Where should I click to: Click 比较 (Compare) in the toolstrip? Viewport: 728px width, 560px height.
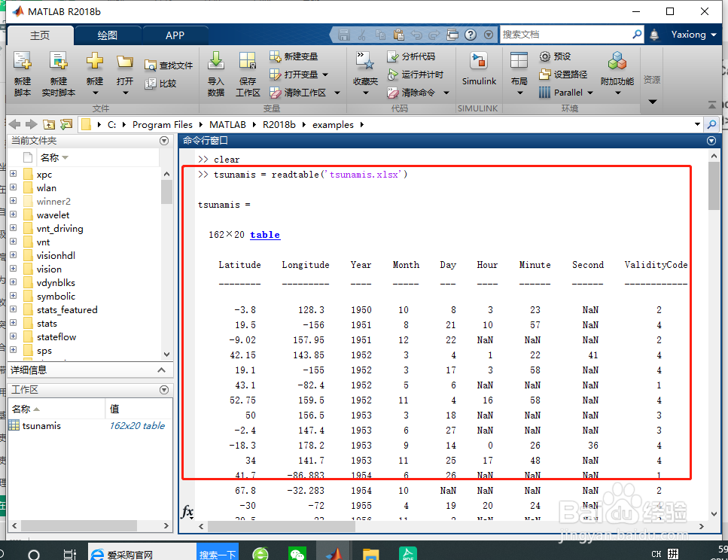click(x=160, y=84)
